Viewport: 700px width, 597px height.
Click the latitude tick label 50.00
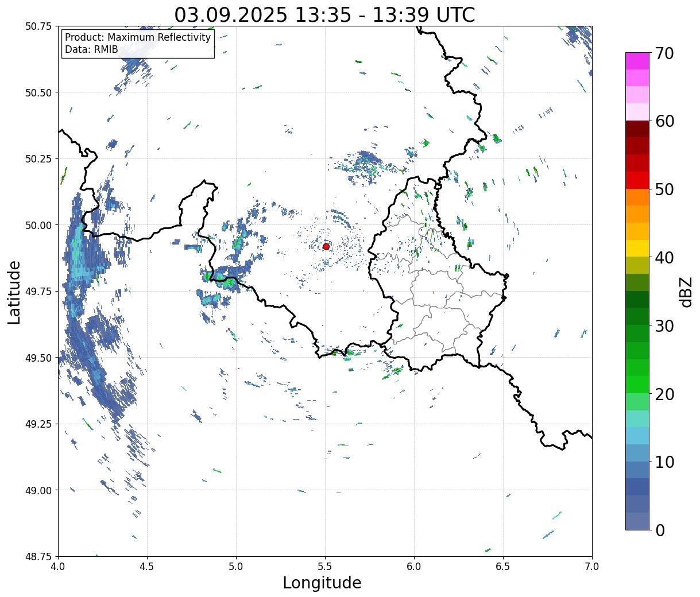[38, 225]
